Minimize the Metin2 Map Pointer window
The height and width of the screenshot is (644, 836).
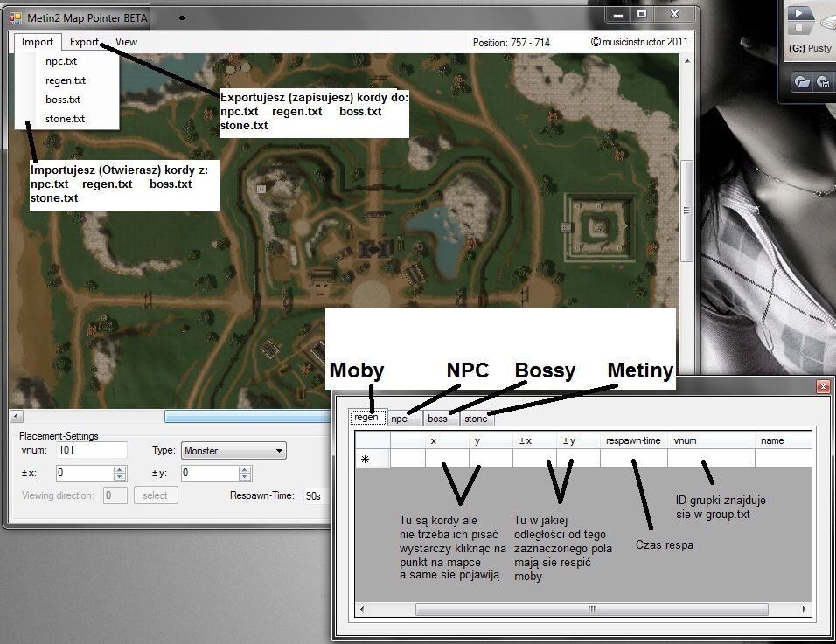coord(618,15)
